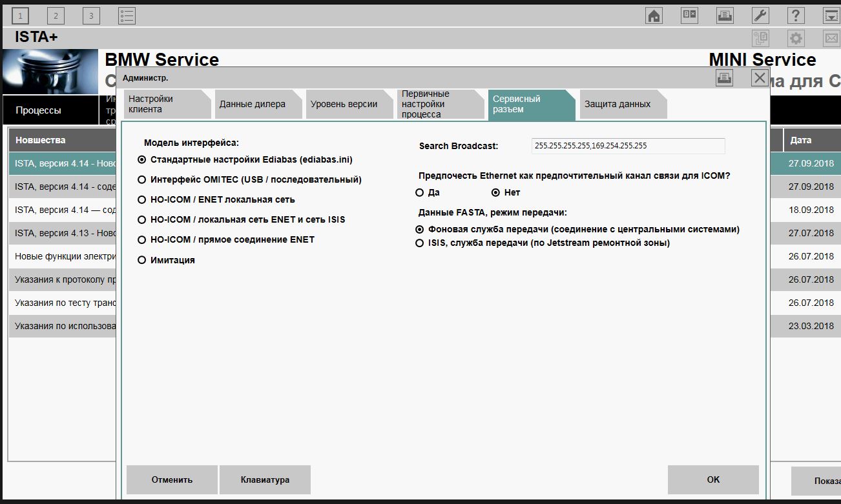The height and width of the screenshot is (504, 841).
Task: Select HO-ICOM / ENET локальная сеть
Action: coord(216,199)
